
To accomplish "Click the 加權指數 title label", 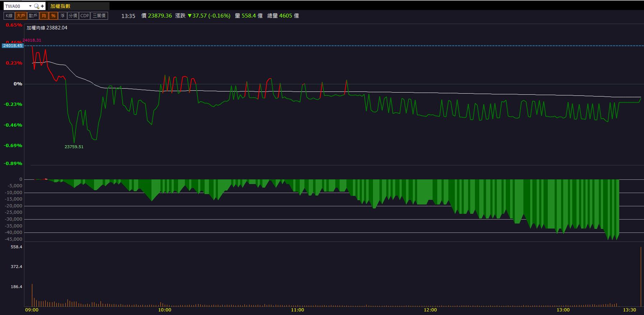I will (x=60, y=6).
